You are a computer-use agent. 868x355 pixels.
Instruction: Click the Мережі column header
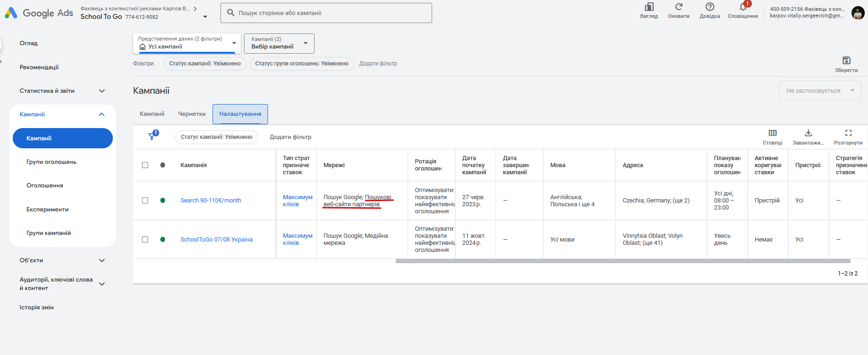(334, 165)
